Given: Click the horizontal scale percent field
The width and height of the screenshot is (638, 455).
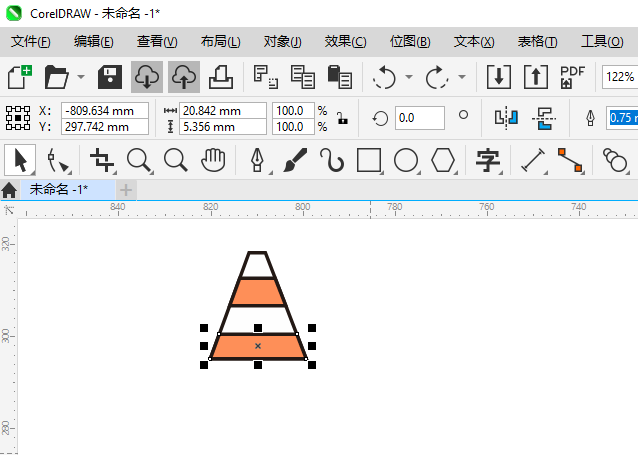Looking at the screenshot, I should click(293, 111).
